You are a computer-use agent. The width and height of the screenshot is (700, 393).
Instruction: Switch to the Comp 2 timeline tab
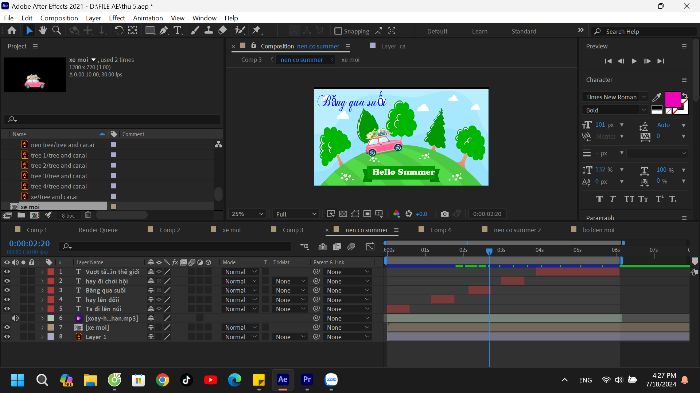[x=169, y=230]
